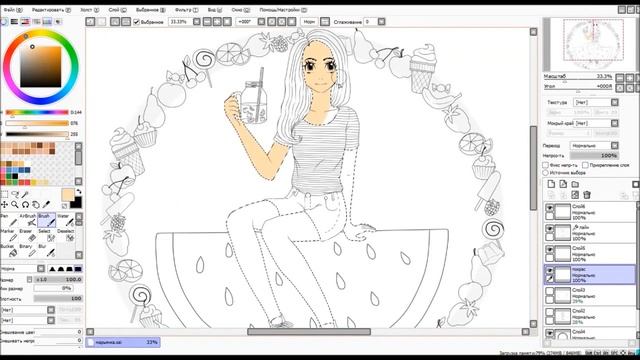
Task: Hide the лайн layer via eye icon
Action: tap(550, 229)
